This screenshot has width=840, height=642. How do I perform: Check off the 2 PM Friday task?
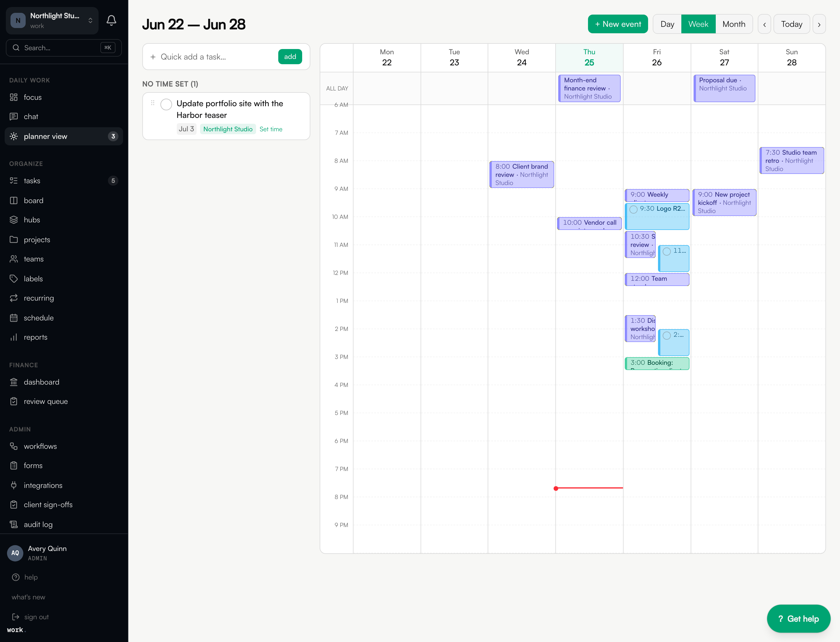click(x=666, y=336)
